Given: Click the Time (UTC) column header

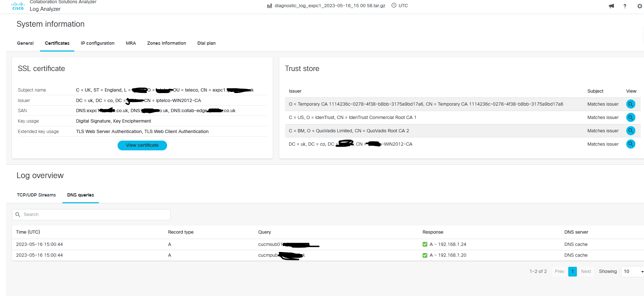Looking at the screenshot, I should click(x=28, y=232).
